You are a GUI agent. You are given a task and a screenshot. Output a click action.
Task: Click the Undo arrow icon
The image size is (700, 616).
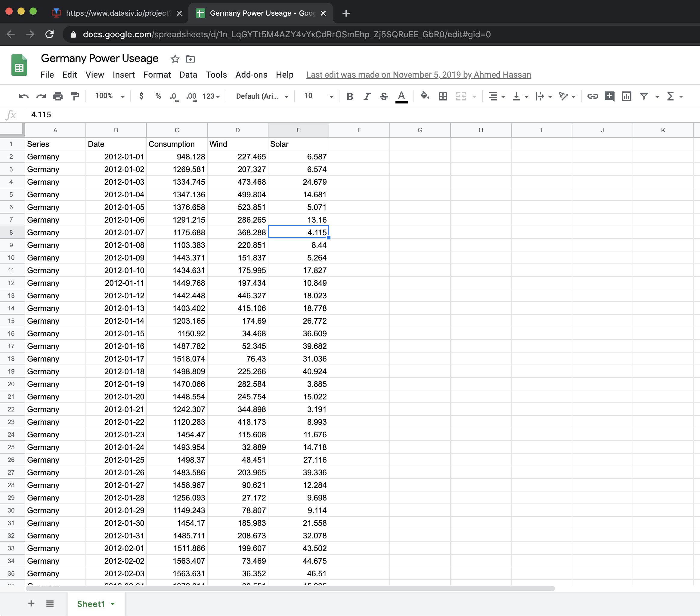coord(24,96)
